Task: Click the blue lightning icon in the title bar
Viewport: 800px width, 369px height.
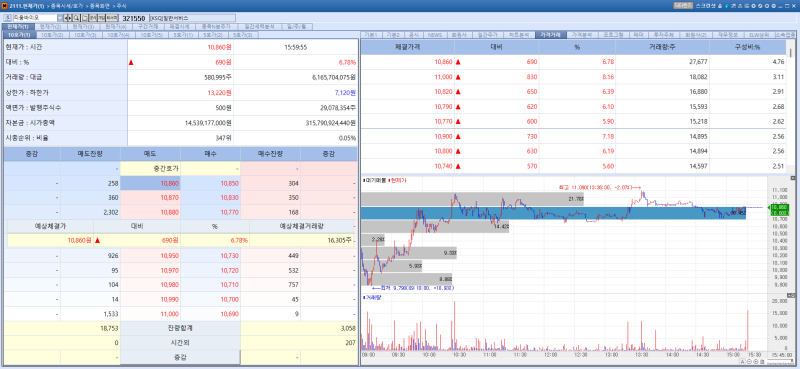Action: (726, 6)
